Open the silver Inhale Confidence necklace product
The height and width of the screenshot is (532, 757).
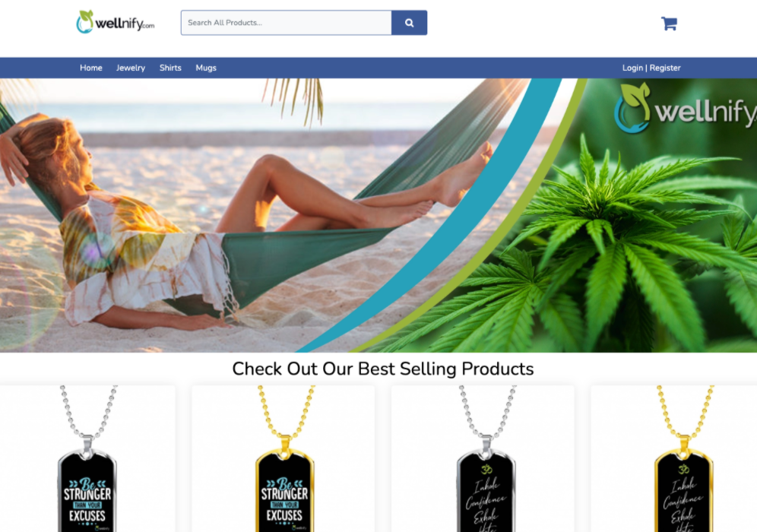pyautogui.click(x=483, y=458)
